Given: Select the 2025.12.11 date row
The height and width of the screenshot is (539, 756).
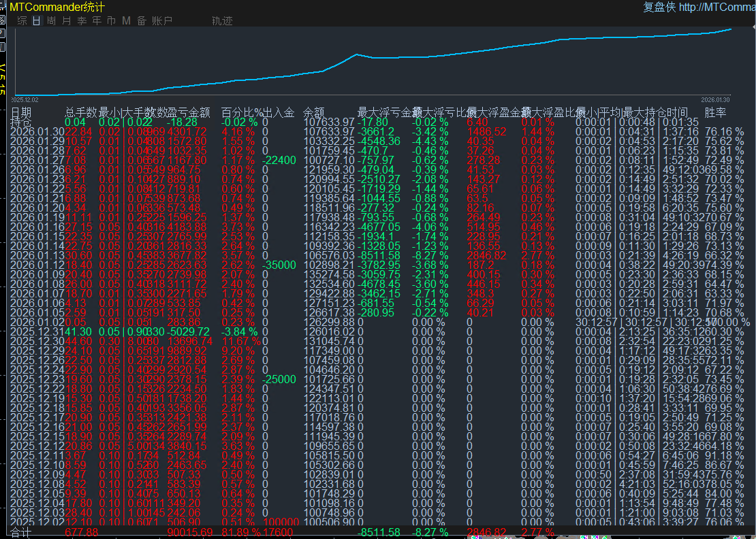Looking at the screenshot, I should coord(378,455).
